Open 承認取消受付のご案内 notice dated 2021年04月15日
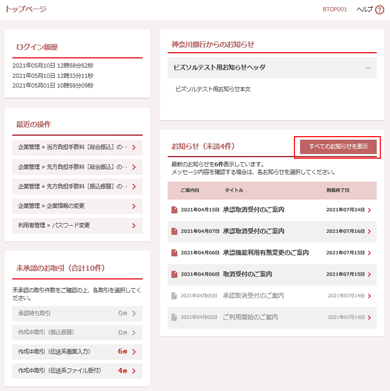 click(x=253, y=210)
